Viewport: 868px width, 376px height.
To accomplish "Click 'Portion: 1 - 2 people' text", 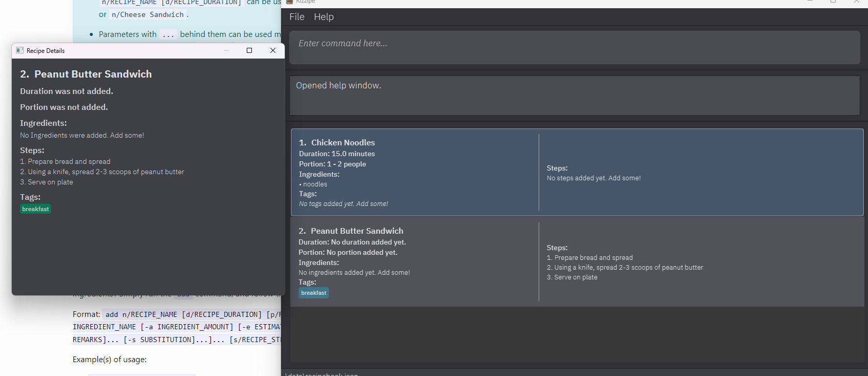I will 332,164.
